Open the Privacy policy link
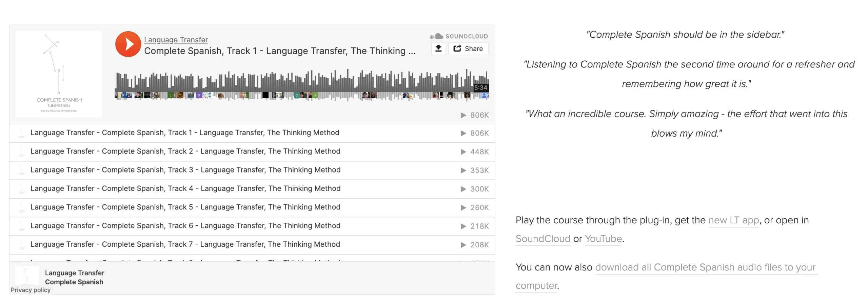The image size is (868, 302). (x=31, y=290)
